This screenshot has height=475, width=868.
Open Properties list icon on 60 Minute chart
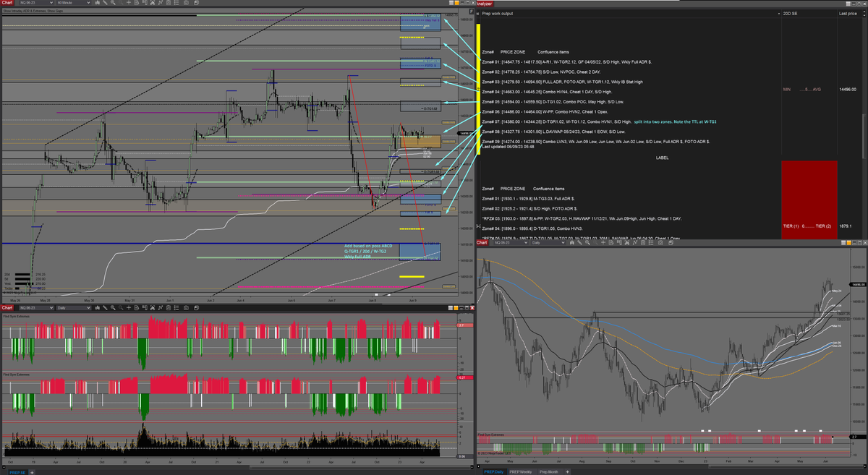click(176, 3)
